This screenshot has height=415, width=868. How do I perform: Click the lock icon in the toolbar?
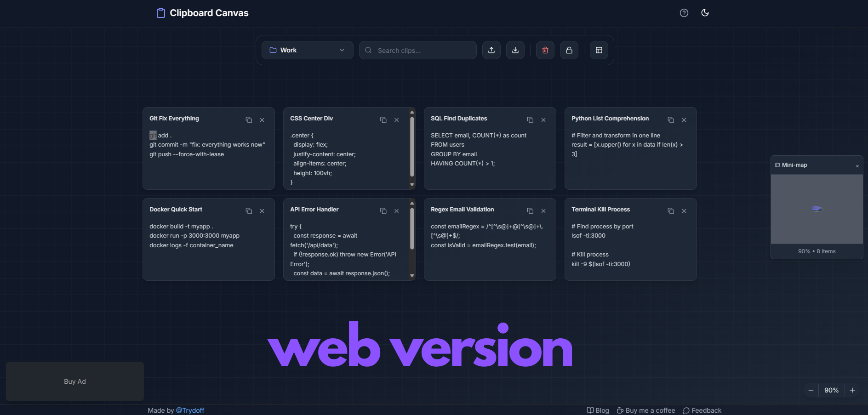(x=569, y=50)
